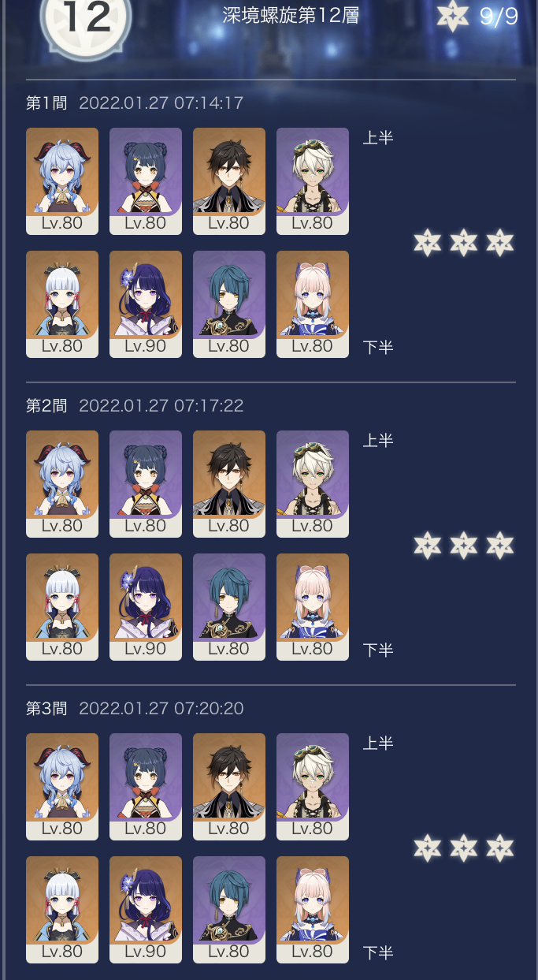The height and width of the screenshot is (980, 538).
Task: Select white-haired ponytail character in Chamber 2 second half
Action: pos(62,607)
